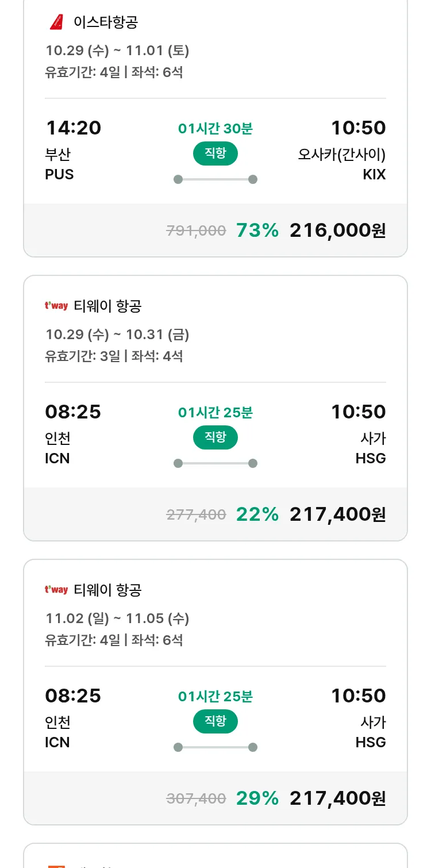Click the T'way logo on the 10.29–10.31 flight
This screenshot has height=868, width=431.
(56, 306)
